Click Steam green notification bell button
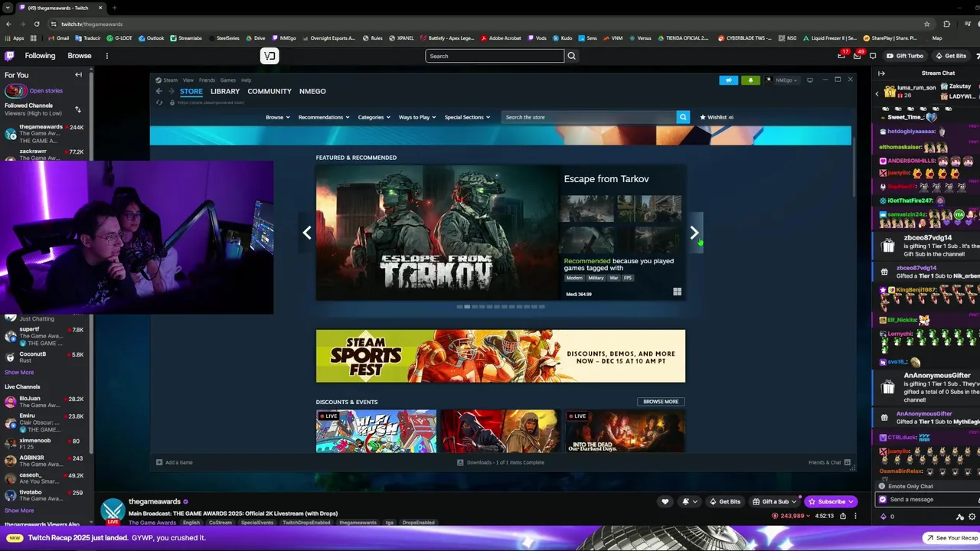The width and height of the screenshot is (980, 551). tap(750, 80)
